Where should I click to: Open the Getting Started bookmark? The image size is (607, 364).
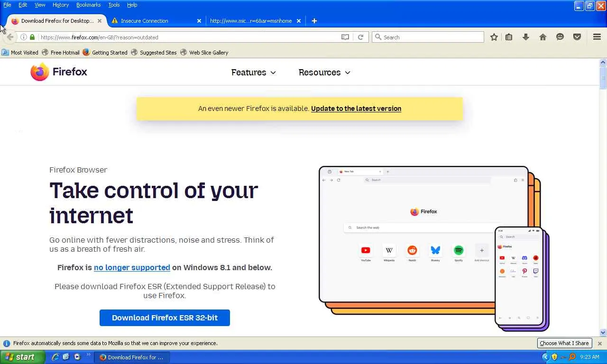click(105, 53)
